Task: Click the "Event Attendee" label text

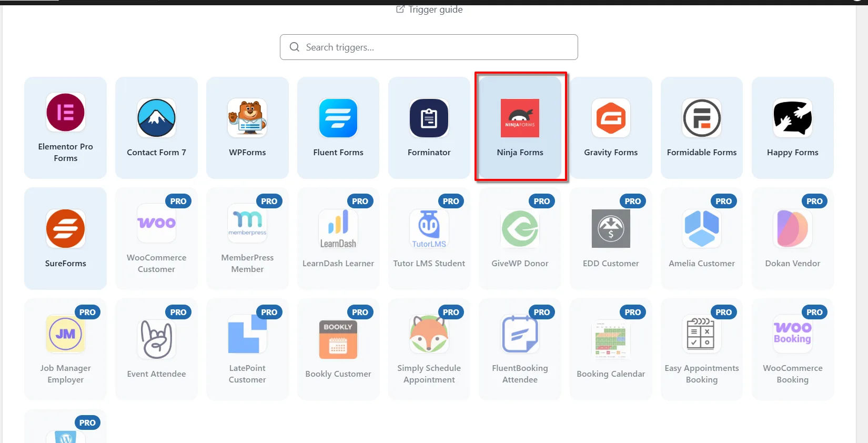Action: point(156,374)
